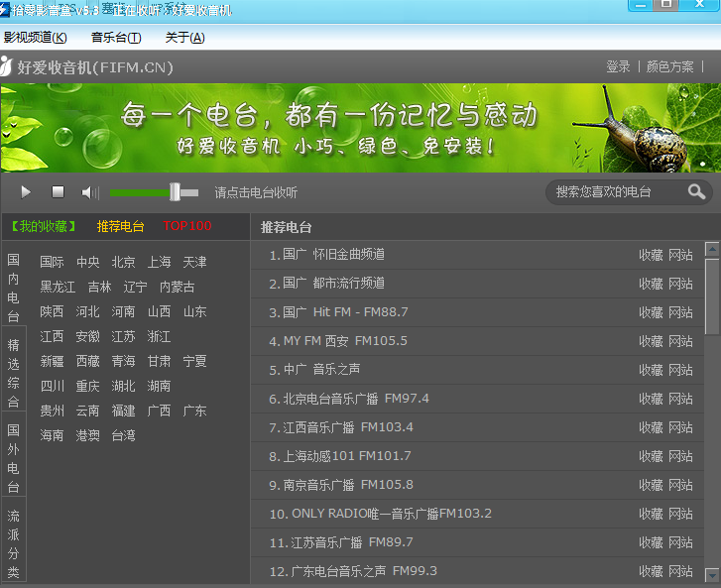Select the 国外电台 side category

click(14, 459)
